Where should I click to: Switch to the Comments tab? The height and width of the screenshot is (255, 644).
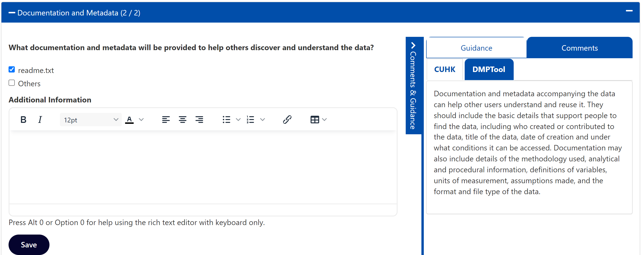tap(579, 48)
